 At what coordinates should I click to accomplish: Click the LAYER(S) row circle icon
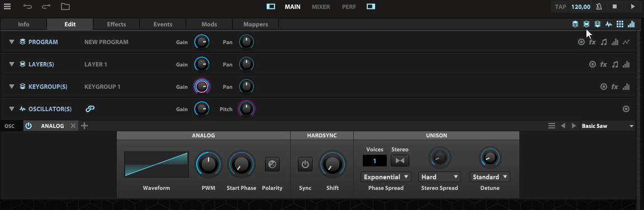tap(592, 64)
